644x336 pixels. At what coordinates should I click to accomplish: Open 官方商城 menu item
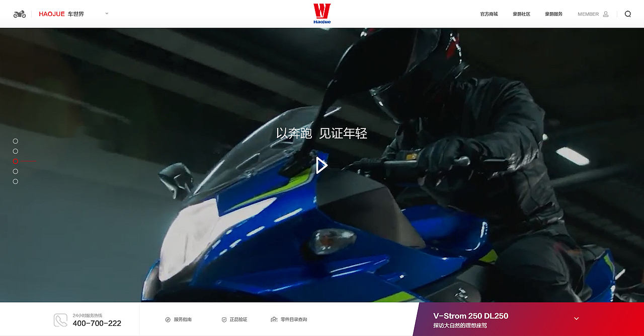coord(489,14)
